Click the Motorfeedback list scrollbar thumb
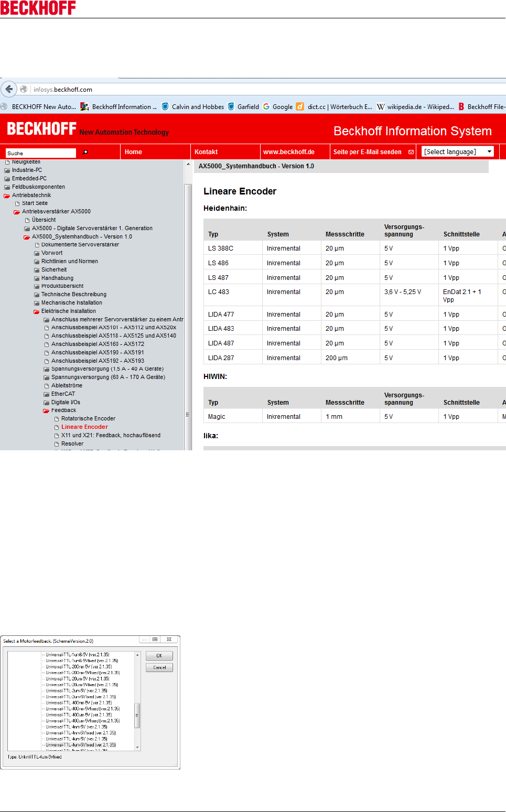The width and height of the screenshot is (506, 812). 137,715
